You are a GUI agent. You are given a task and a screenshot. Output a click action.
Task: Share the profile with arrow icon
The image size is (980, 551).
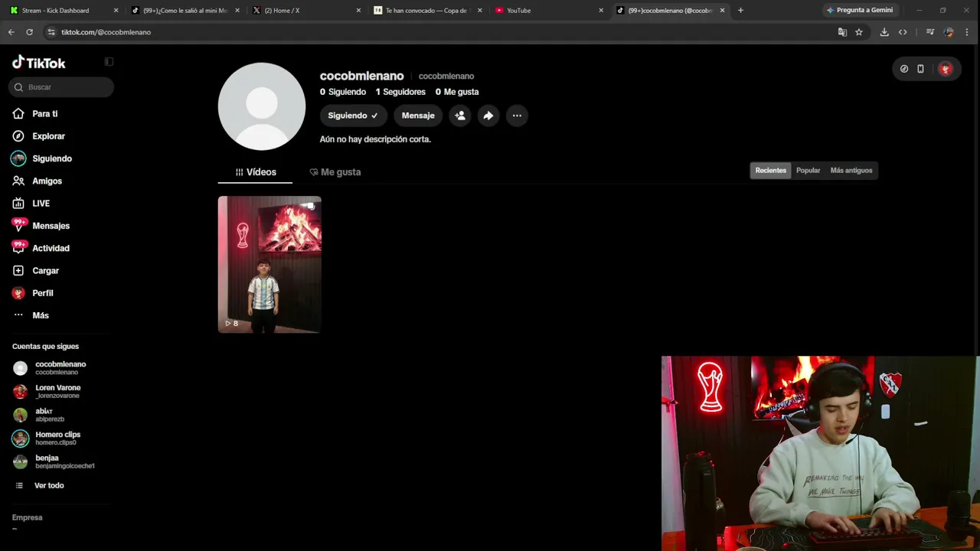488,116
